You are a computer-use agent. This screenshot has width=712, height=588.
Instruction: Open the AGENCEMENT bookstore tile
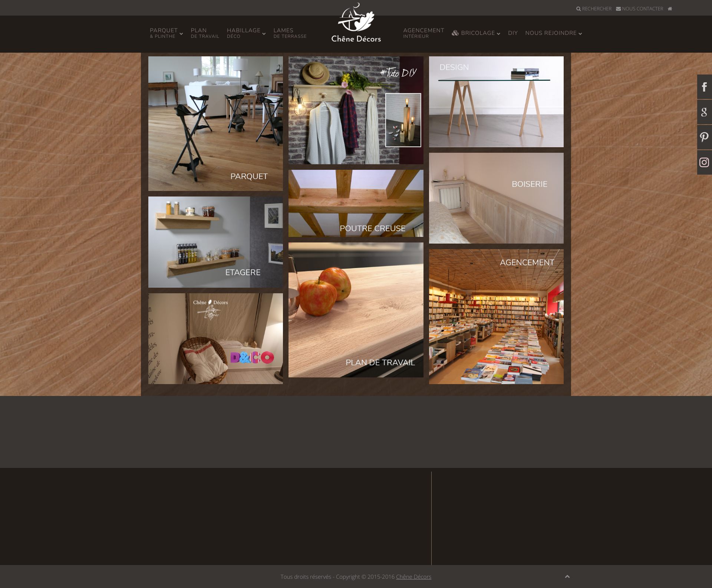coord(496,317)
